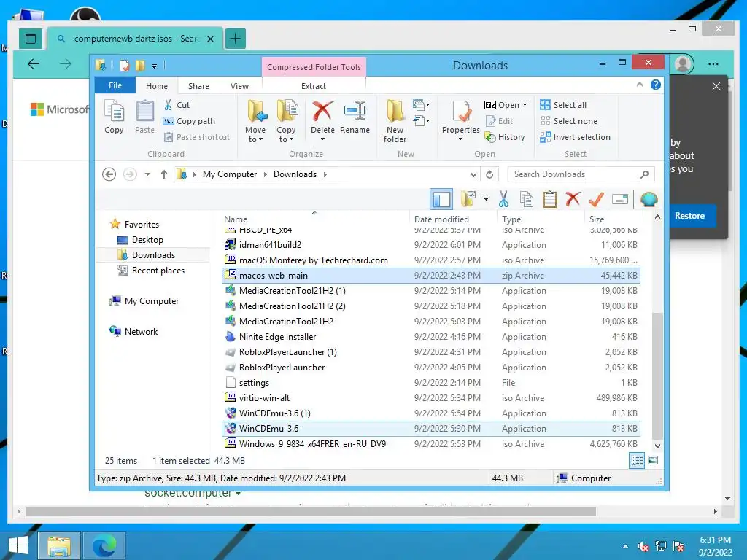Viewport: 747px width, 560px height.
Task: Click Select all in the ribbon
Action: (563, 105)
